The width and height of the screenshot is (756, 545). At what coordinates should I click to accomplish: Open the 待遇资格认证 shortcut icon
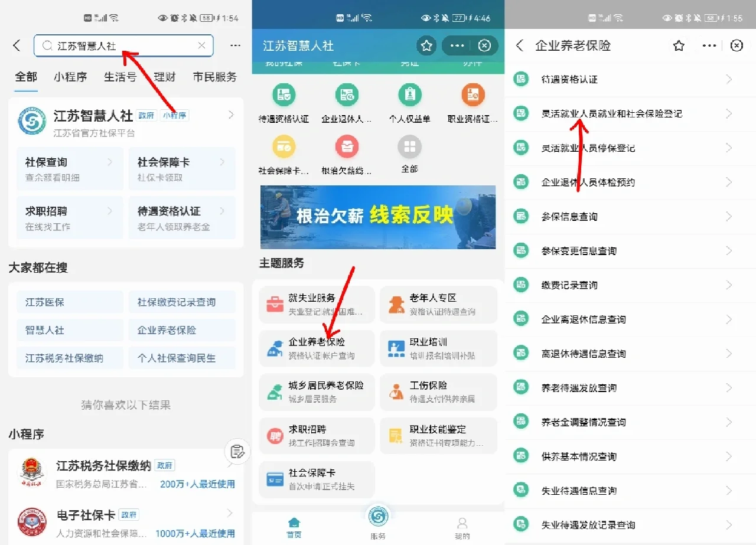point(284,95)
